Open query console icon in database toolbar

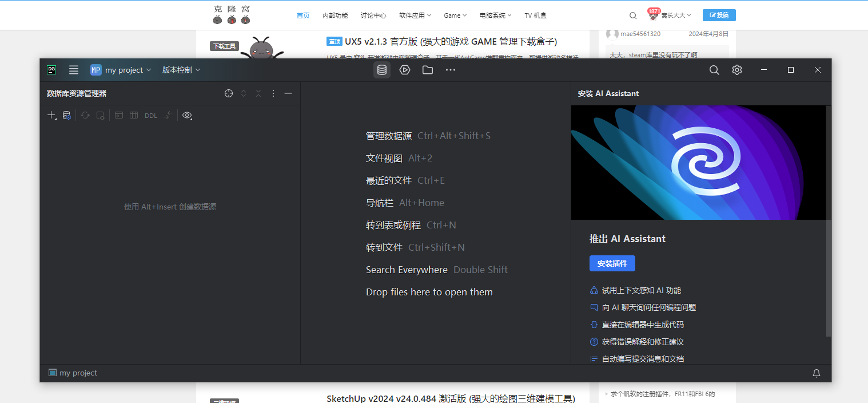point(119,115)
